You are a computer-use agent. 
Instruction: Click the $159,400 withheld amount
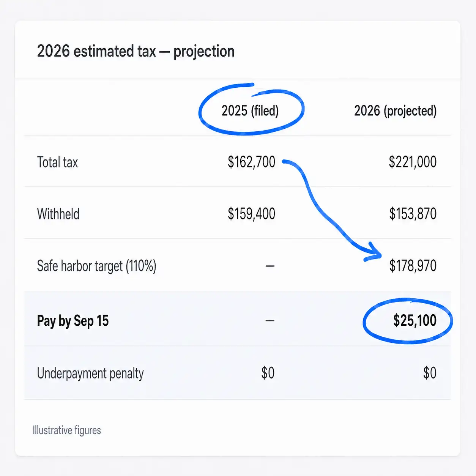pos(251,214)
